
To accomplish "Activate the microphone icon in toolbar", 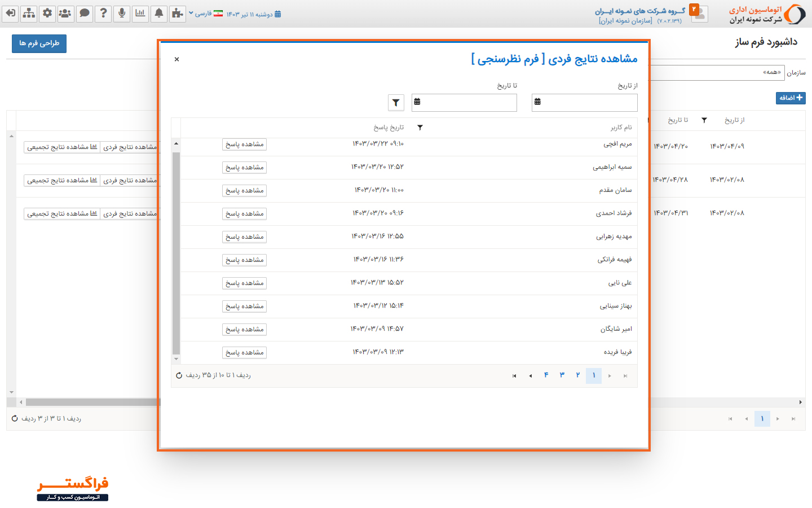I will point(122,14).
